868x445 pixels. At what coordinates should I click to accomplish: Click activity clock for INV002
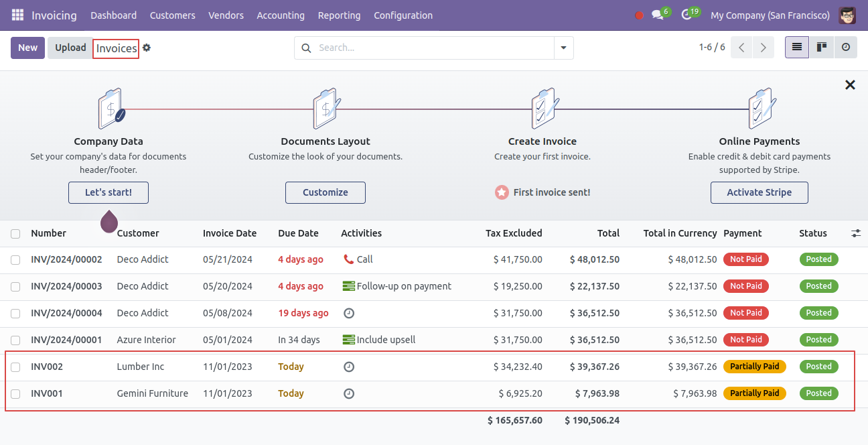(348, 367)
